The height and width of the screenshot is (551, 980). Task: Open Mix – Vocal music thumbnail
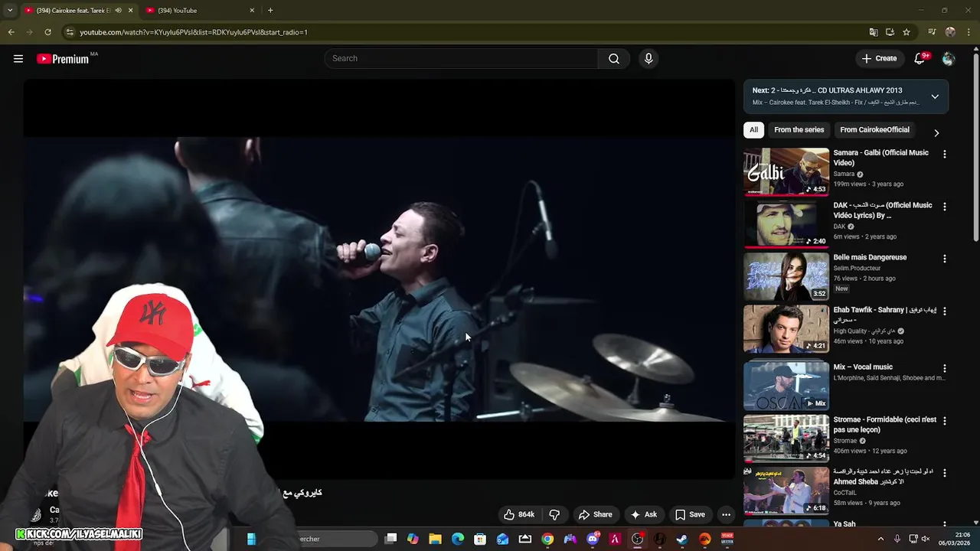pos(786,386)
